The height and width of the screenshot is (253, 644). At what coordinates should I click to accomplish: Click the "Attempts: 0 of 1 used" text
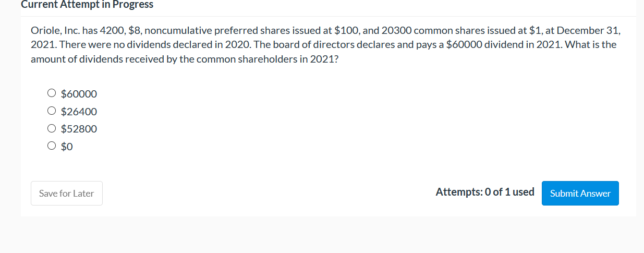point(485,192)
